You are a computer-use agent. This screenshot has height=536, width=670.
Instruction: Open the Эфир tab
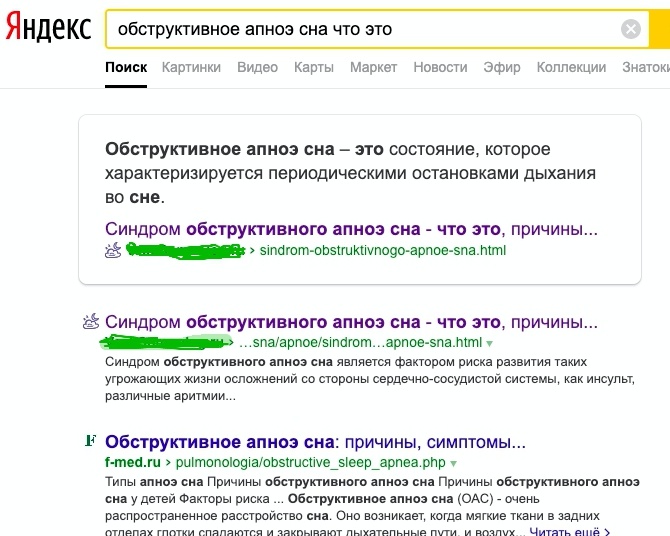pos(502,67)
